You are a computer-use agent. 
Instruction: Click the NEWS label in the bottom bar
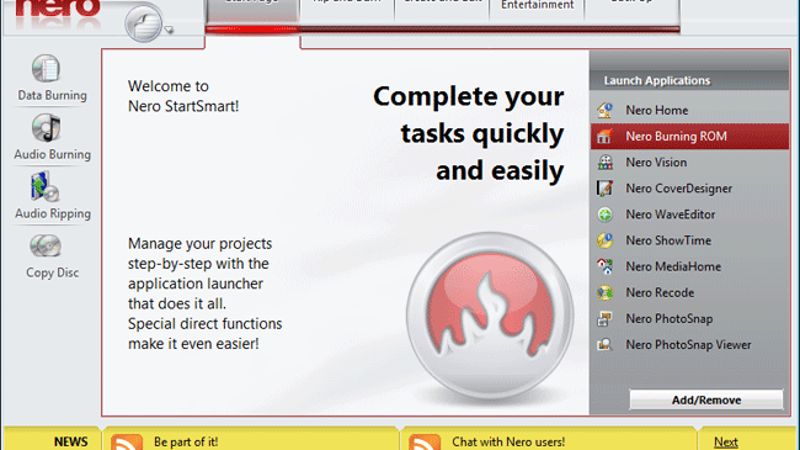pyautogui.click(x=70, y=442)
